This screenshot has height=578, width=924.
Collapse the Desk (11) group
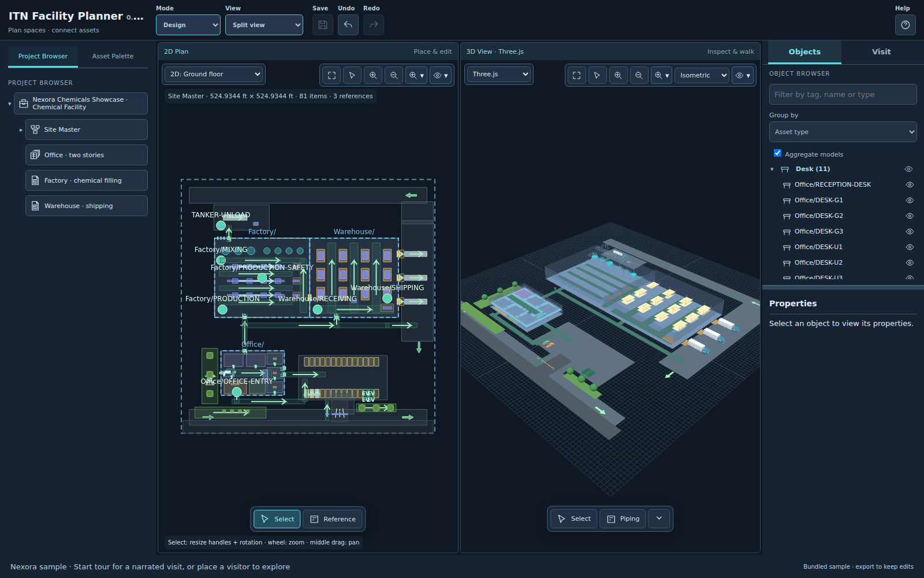772,169
